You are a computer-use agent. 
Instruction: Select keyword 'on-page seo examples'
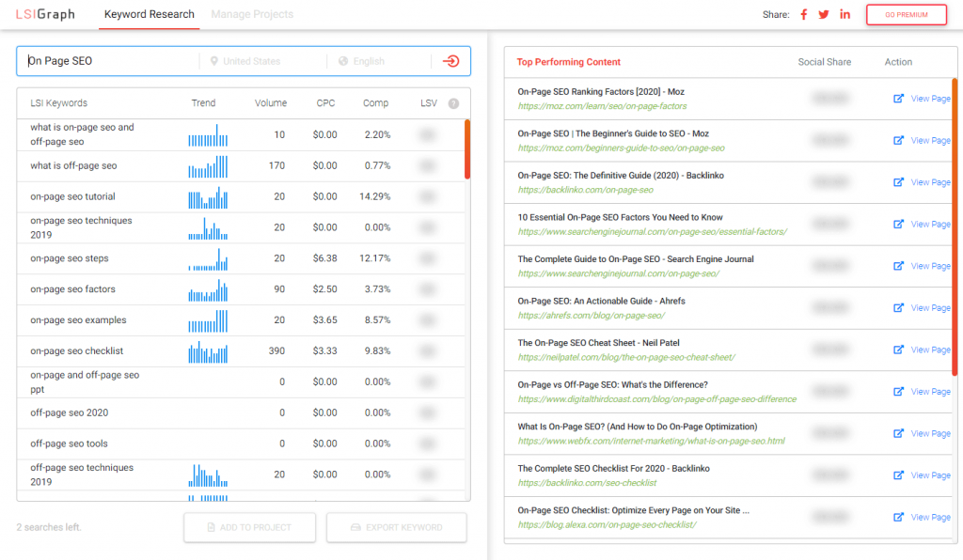point(78,320)
